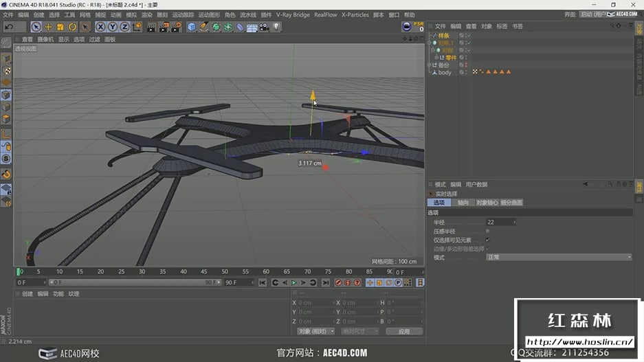Toggle 仅选择可见元素 checkbox
The height and width of the screenshot is (362, 644).
(487, 240)
